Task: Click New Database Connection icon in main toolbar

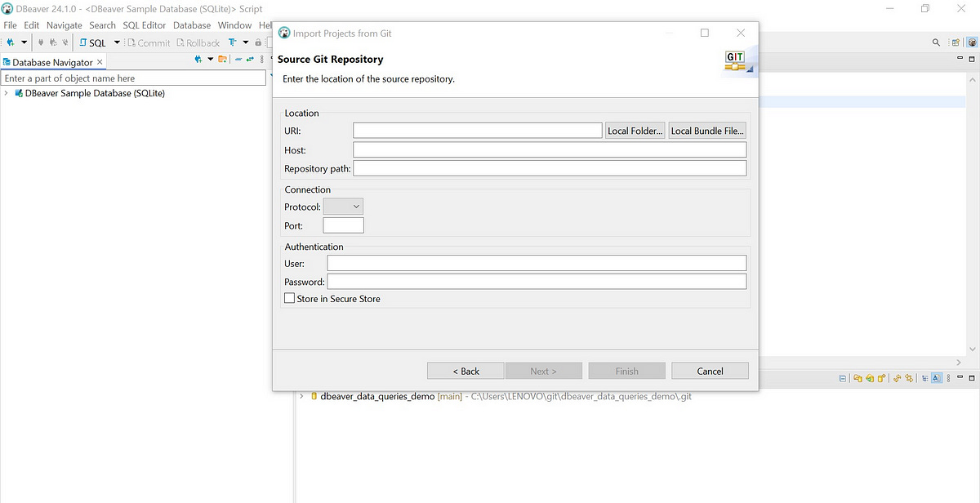Action: click(x=11, y=42)
